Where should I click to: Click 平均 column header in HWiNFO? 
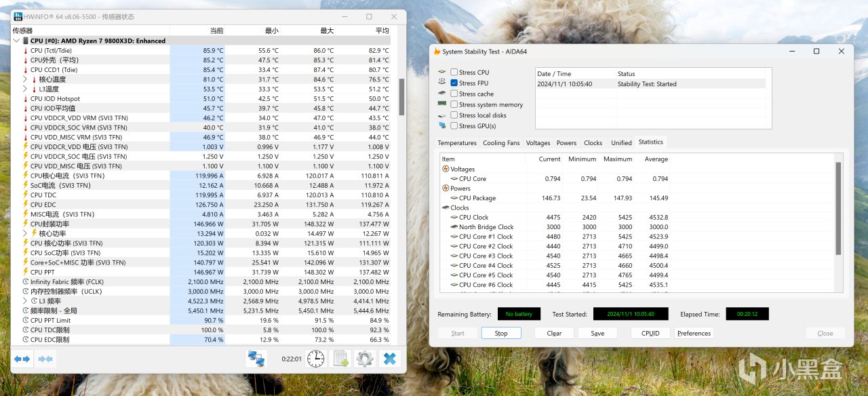click(382, 31)
